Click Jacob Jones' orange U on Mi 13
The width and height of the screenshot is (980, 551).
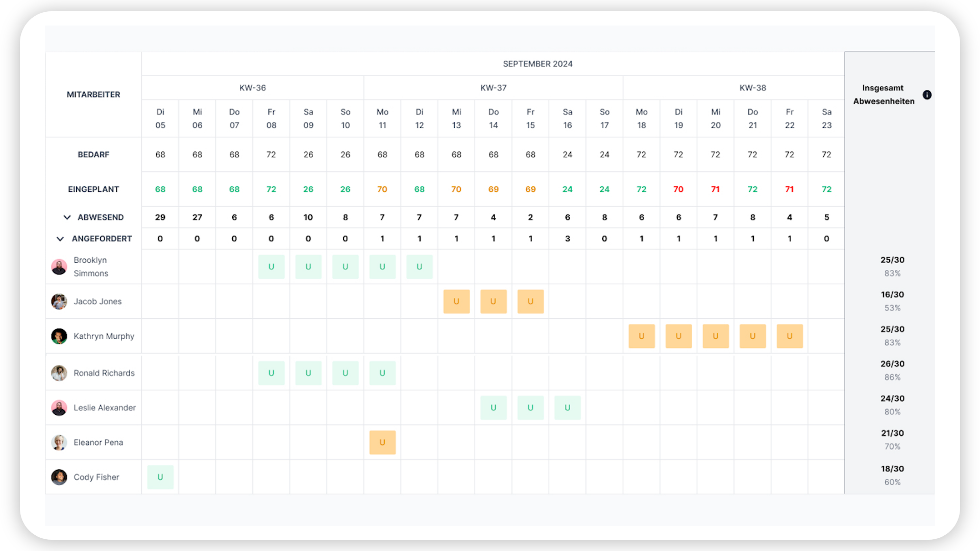click(456, 302)
